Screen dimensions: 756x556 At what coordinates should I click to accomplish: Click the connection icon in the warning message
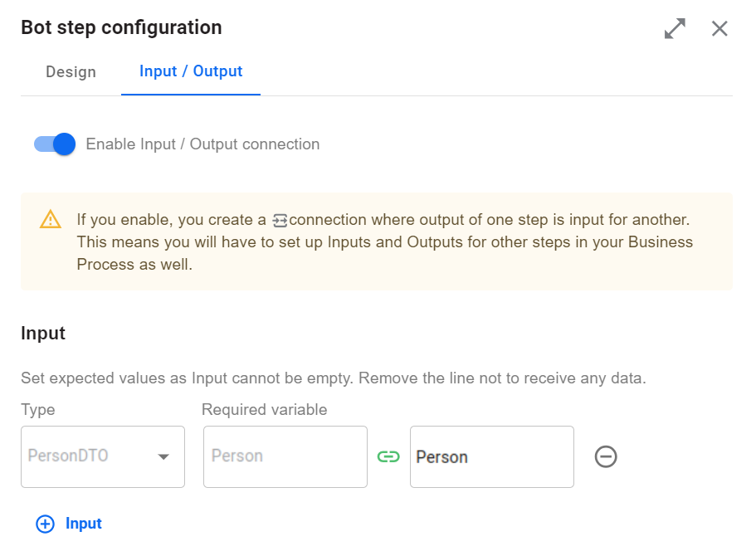point(280,221)
